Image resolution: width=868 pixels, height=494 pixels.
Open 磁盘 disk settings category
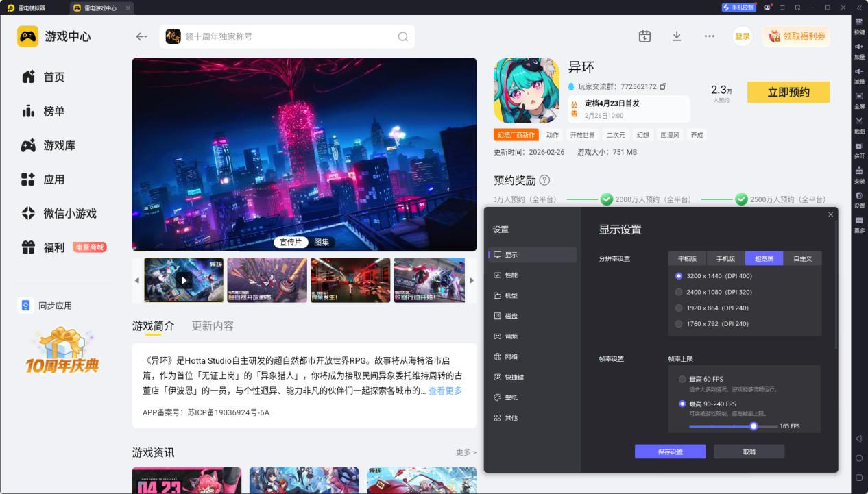pyautogui.click(x=533, y=316)
